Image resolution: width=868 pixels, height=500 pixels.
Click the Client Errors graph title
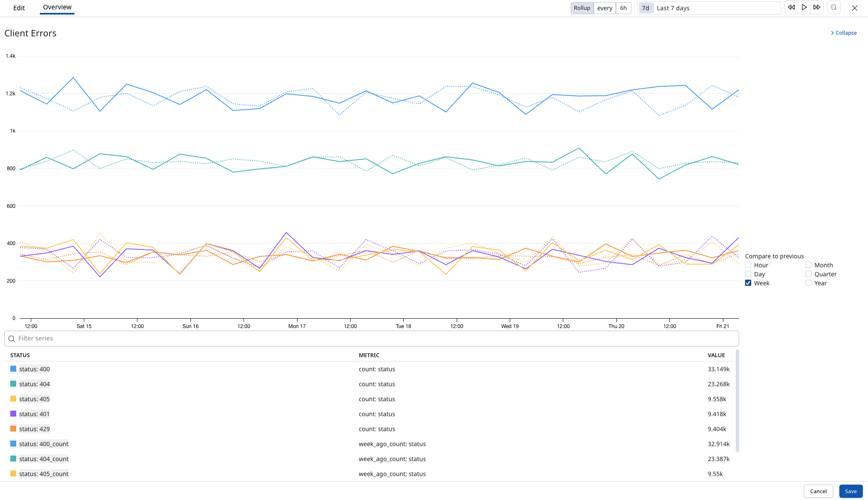(30, 33)
